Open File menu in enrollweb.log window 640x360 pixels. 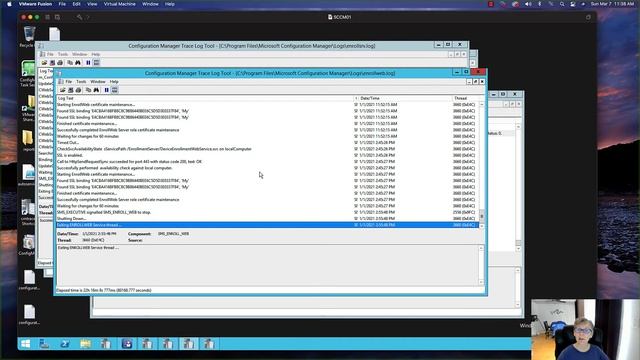point(69,82)
